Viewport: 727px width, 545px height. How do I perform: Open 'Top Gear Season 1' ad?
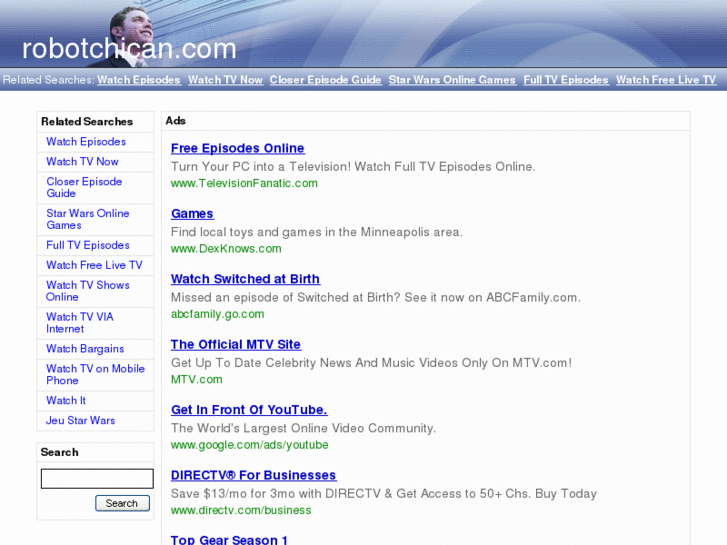point(229,539)
